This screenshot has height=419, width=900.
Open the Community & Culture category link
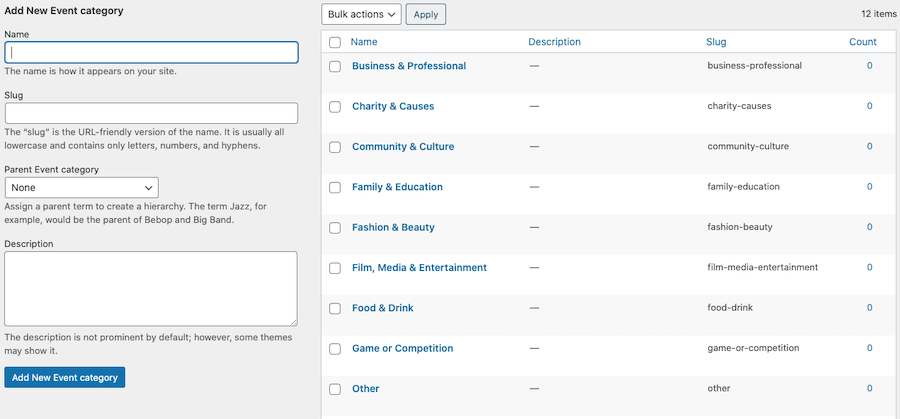[x=403, y=146]
